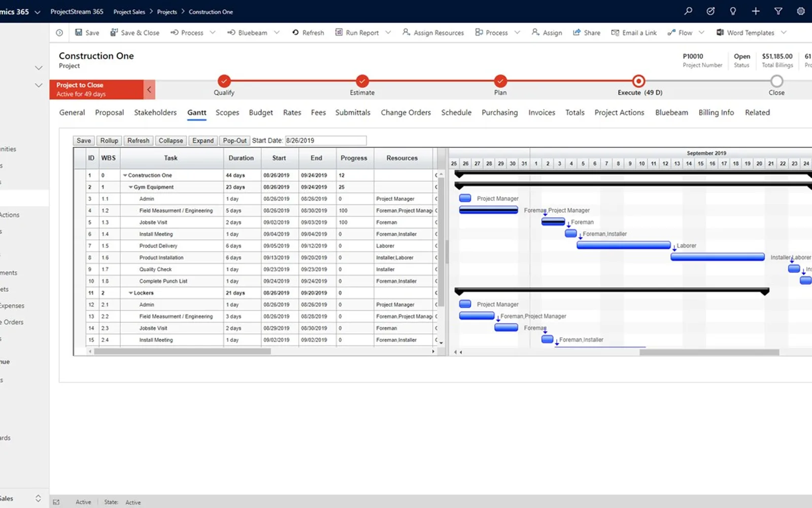Viewport: 812px width, 508px height.
Task: Click Email a Link command
Action: tap(634, 33)
